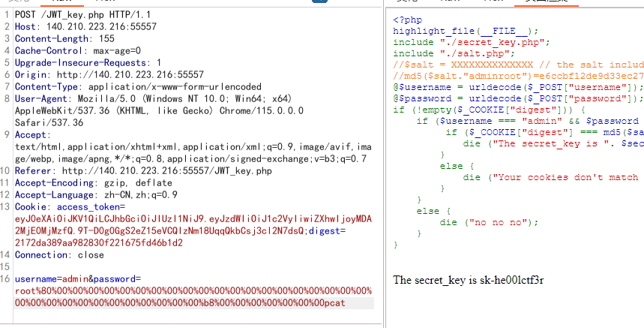644x328 pixels.
Task: Select the digest value 2172da389aa982830f221675fd46b1d2
Action: coord(99,243)
